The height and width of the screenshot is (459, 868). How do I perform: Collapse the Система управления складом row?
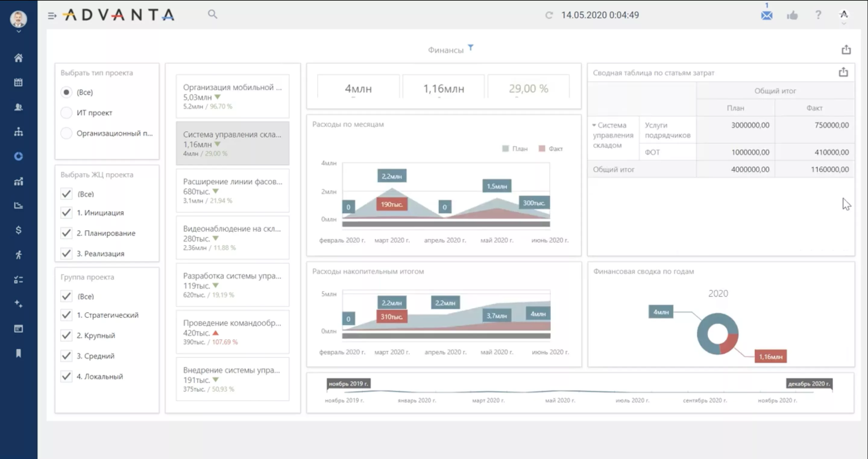594,125
